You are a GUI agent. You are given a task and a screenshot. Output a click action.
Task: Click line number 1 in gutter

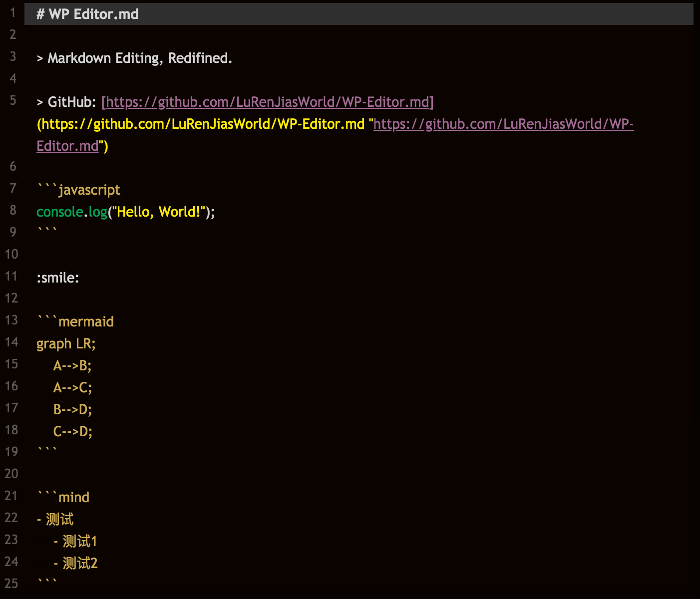click(x=13, y=12)
